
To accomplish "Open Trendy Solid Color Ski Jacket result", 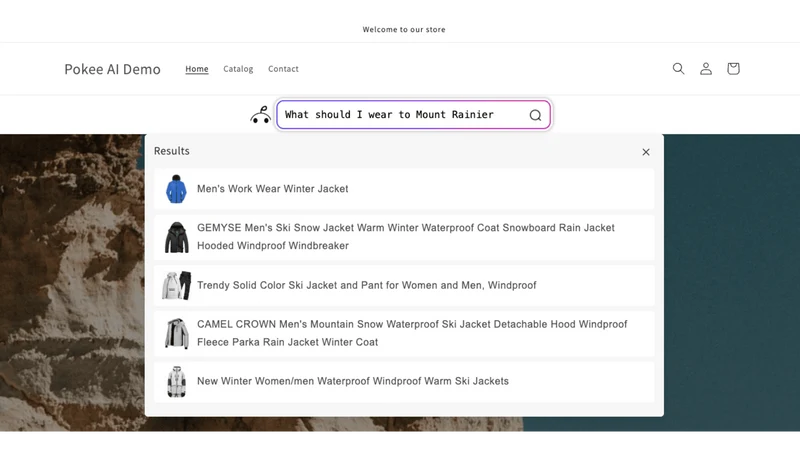I will click(404, 285).
